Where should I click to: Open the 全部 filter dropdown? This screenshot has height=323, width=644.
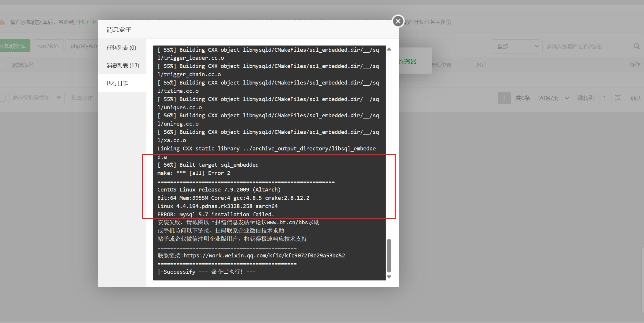516,46
